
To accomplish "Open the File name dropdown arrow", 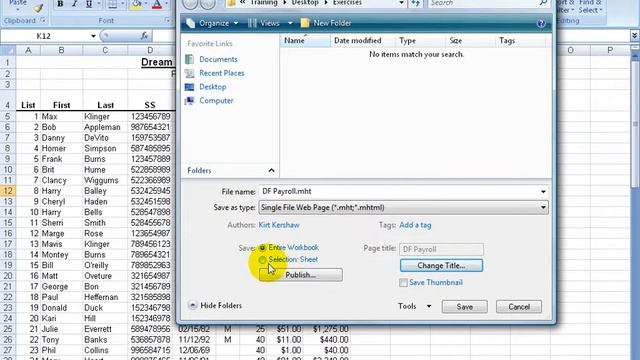I will 543,191.
